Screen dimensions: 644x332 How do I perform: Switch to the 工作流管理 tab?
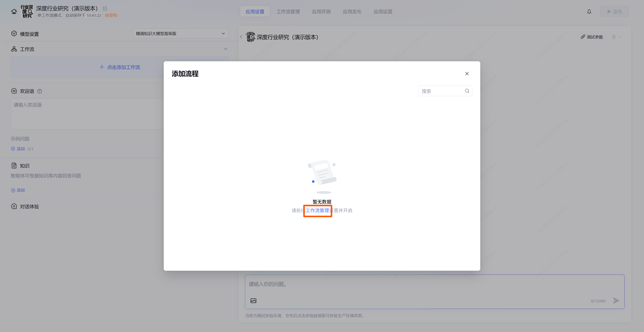coord(288,12)
